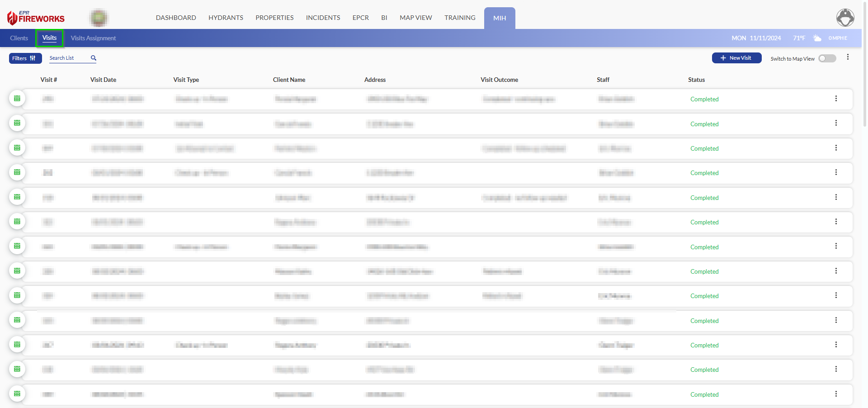The height and width of the screenshot is (408, 868).
Task: Click the New Visit button
Action: tap(736, 58)
